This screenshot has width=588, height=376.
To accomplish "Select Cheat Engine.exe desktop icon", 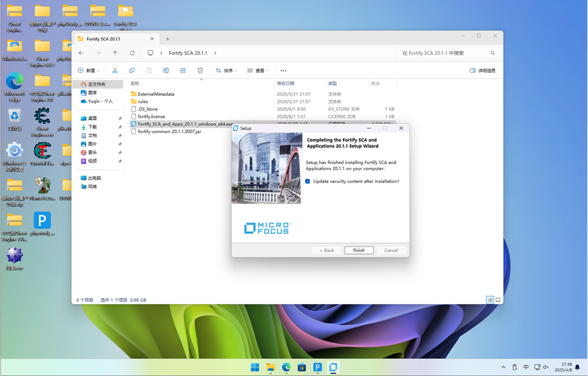I will coord(42,122).
